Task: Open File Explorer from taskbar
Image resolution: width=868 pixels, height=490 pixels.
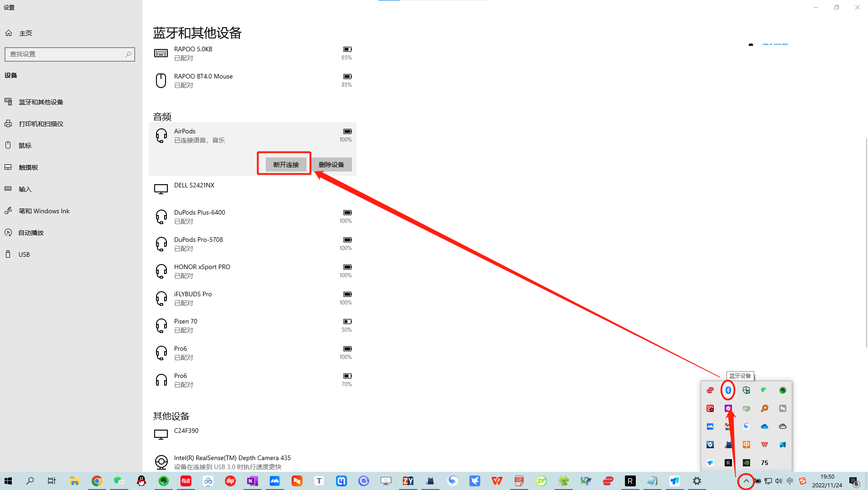Action: (74, 481)
